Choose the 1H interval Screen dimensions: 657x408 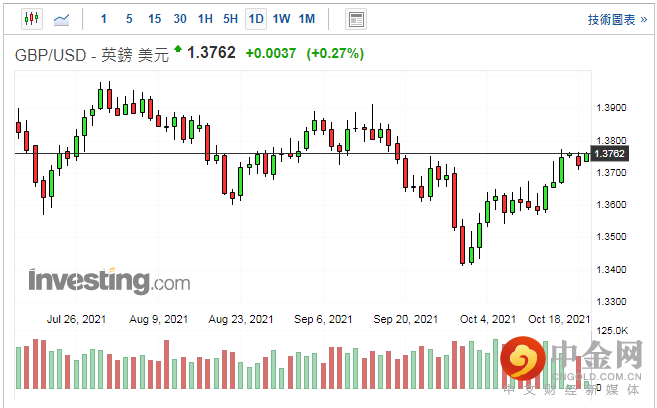click(205, 19)
